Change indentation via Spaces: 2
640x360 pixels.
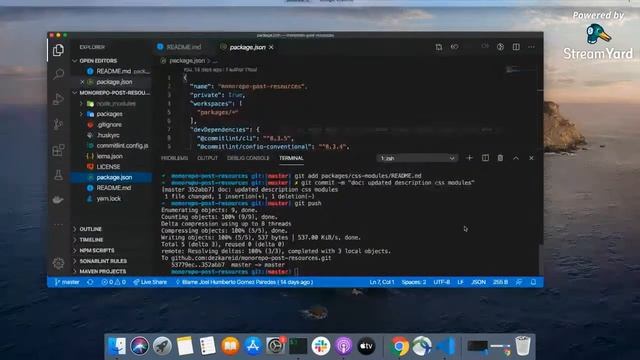pyautogui.click(x=413, y=282)
